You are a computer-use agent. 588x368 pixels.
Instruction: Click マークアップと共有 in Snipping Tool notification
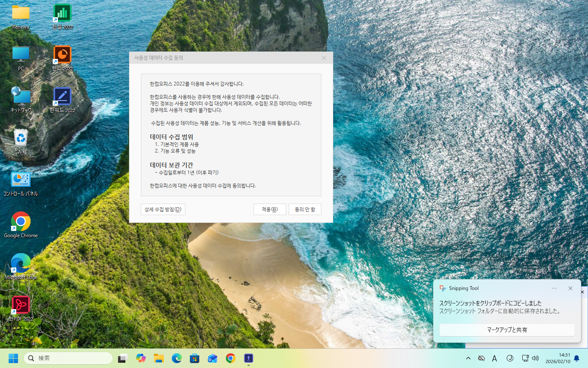(507, 330)
